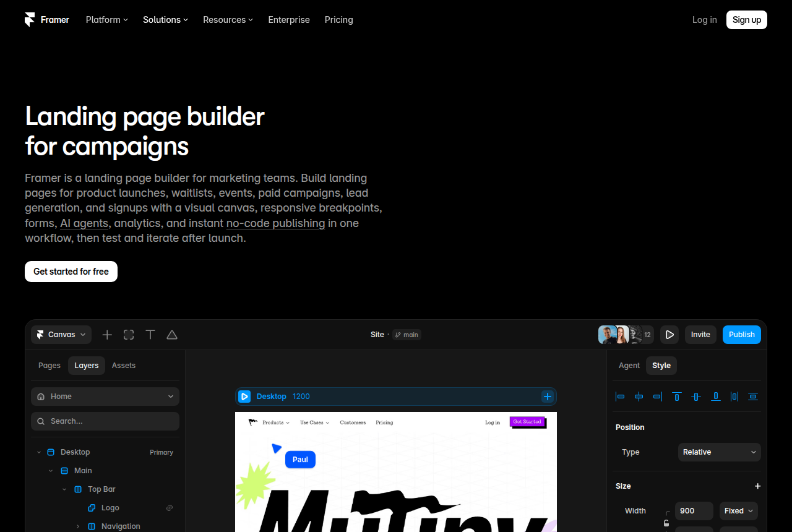Distribute horizontally icon in Style panel
The width and height of the screenshot is (792, 532).
pos(734,397)
